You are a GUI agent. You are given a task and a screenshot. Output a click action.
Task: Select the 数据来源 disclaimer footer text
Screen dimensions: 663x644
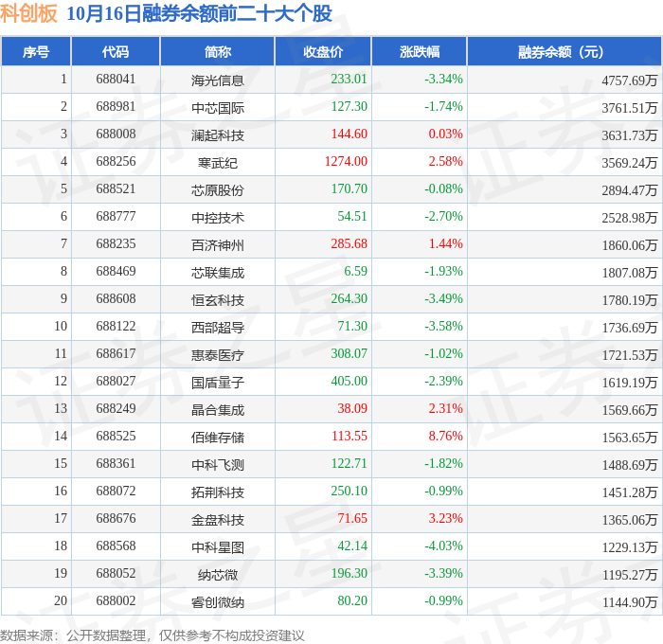click(152, 635)
